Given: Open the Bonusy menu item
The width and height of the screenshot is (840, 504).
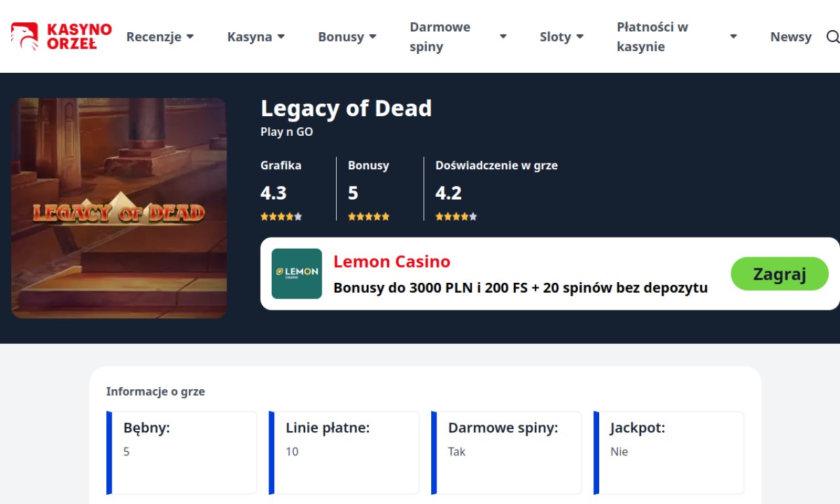Looking at the screenshot, I should click(341, 37).
